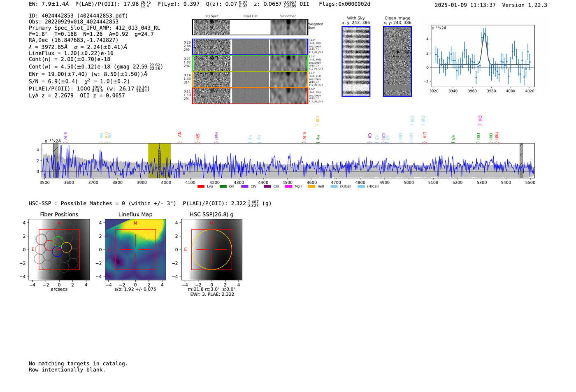Click the orange HeII legend swatch
This screenshot has width=576, height=392.
(311, 187)
